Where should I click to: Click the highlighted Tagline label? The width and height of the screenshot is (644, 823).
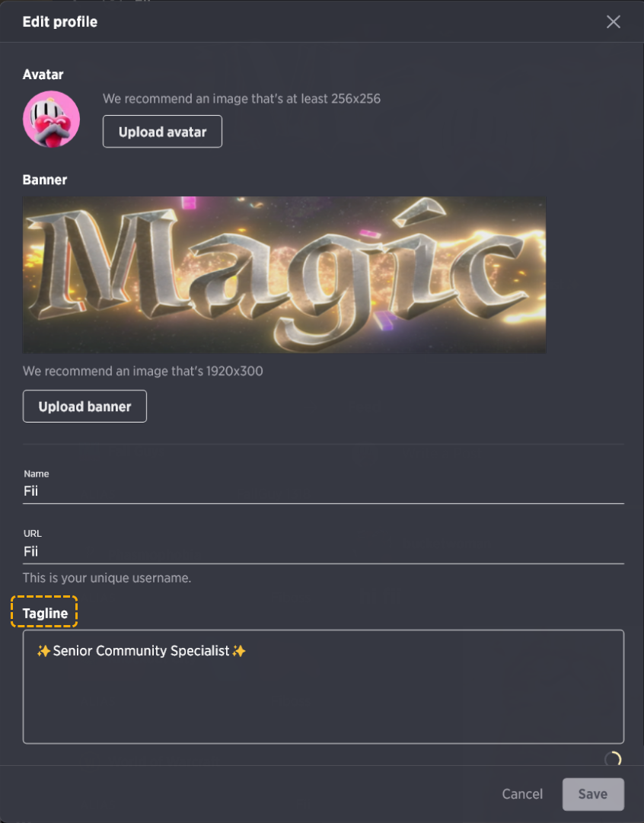[x=45, y=613]
